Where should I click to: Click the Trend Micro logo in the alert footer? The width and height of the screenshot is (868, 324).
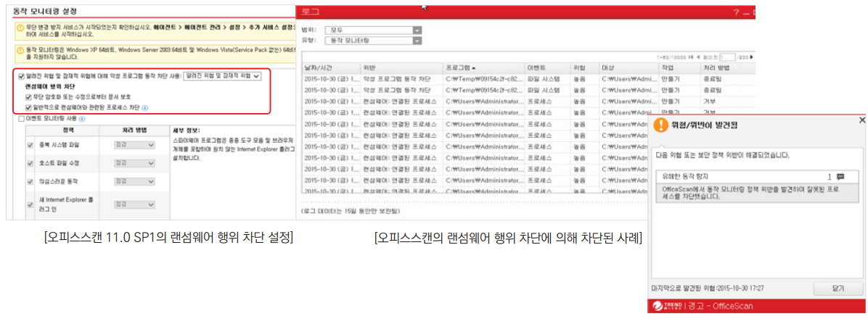coord(666,306)
